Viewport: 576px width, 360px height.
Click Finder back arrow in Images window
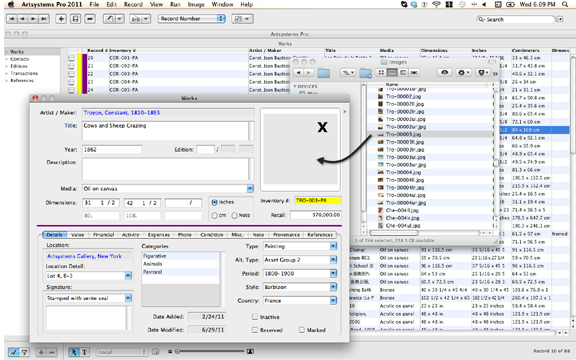tap(299, 73)
